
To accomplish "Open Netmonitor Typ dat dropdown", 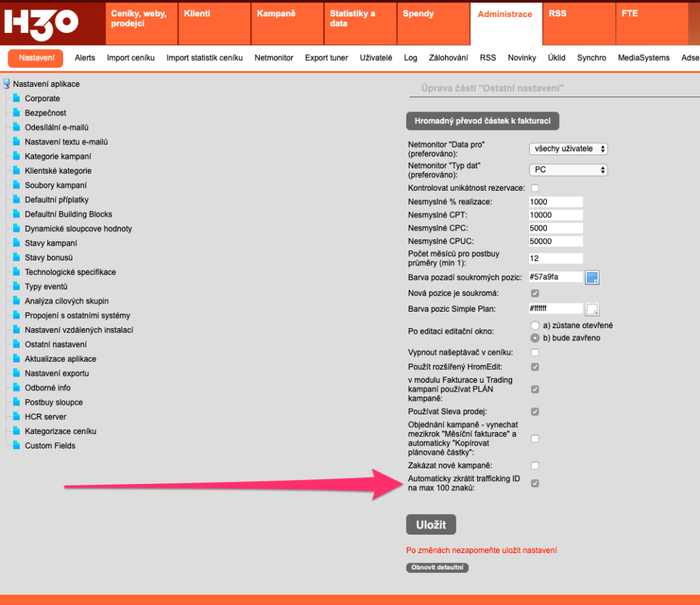I will pos(568,170).
